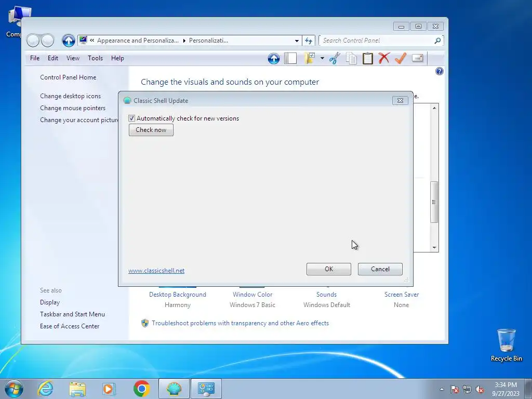This screenshot has width=532, height=399.
Task: Open the File menu
Action: [35, 58]
